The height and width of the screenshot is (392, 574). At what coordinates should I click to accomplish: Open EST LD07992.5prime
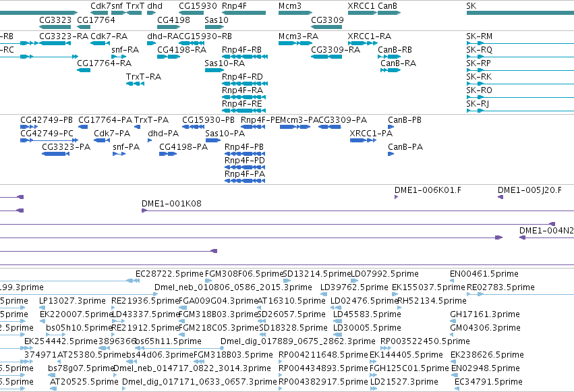pos(384,274)
